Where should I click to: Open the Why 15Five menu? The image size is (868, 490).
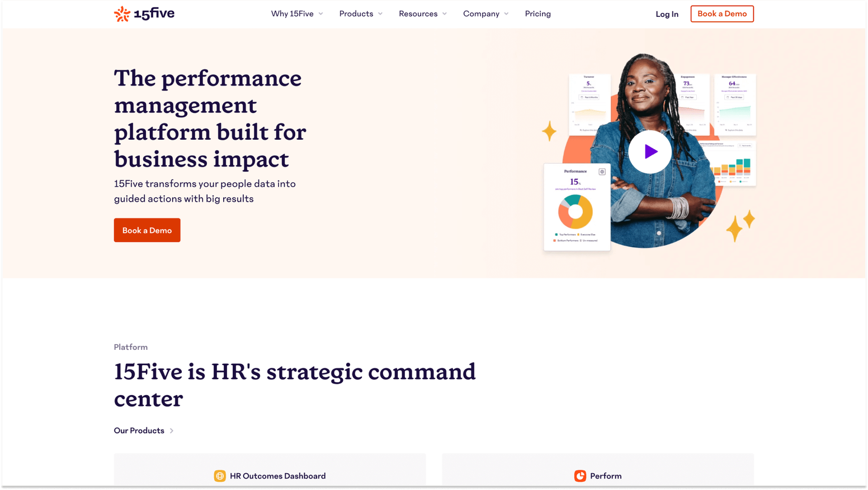297,14
